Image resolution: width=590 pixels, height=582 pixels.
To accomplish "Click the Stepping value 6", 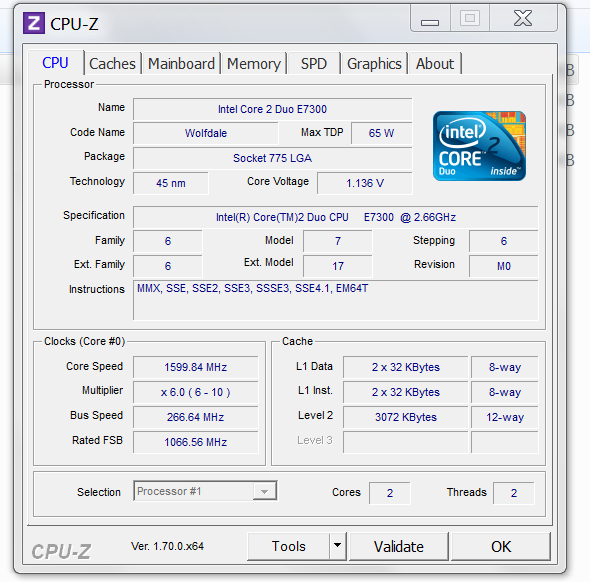I will pyautogui.click(x=504, y=241).
